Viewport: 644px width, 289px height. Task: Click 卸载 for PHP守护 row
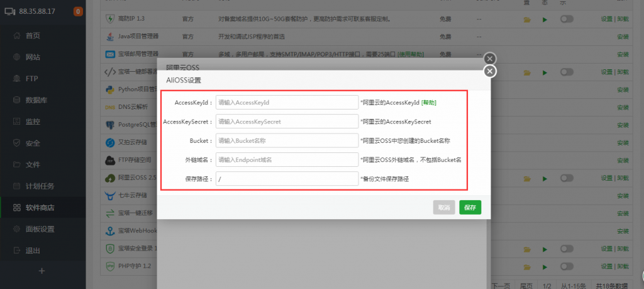click(x=623, y=266)
